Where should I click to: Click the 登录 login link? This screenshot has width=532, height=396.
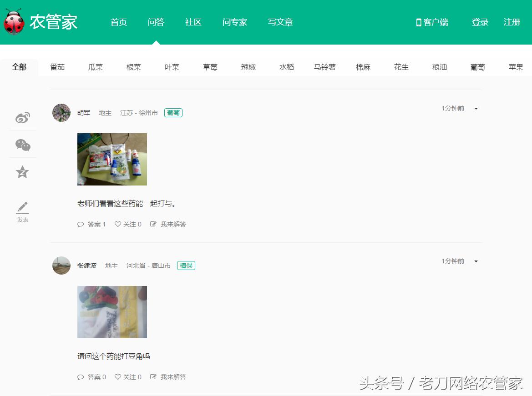coord(480,22)
